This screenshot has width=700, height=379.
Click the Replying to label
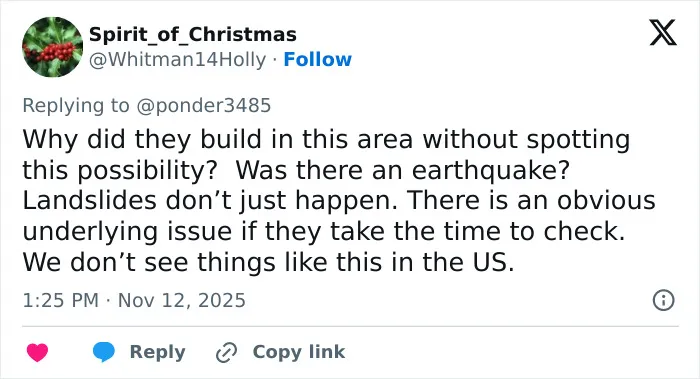76,106
